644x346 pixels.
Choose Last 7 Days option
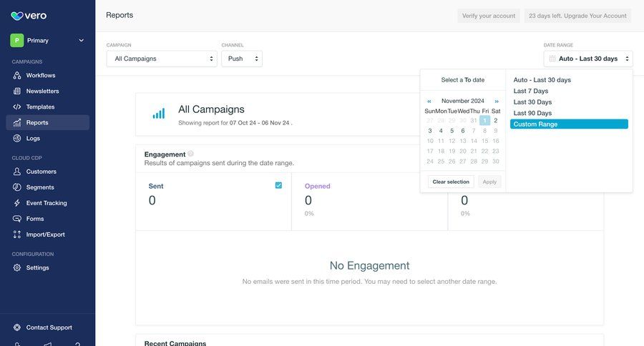(531, 91)
